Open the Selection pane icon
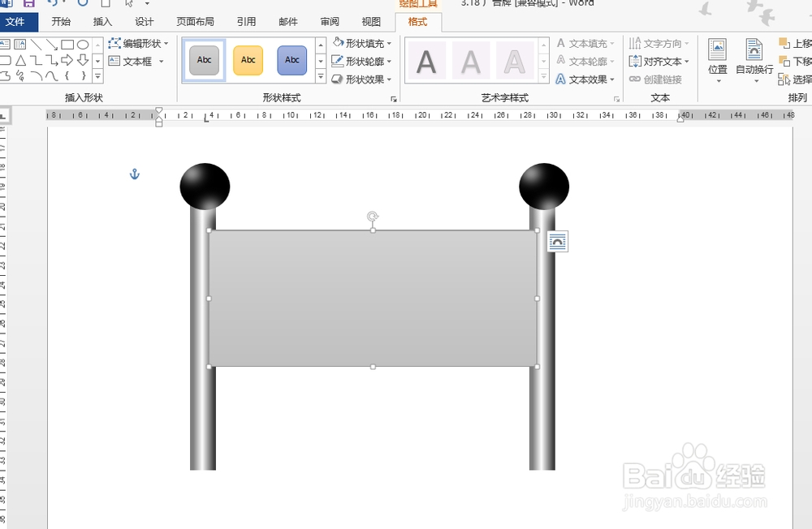Screen dimensions: 812x529 [x=784, y=79]
